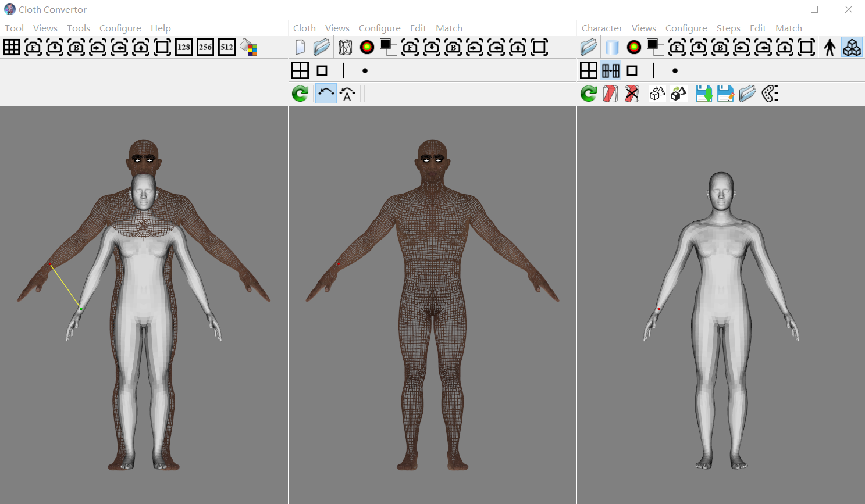Click the red marker point in the right Character viewport
Screen dimensions: 865x504
point(658,309)
